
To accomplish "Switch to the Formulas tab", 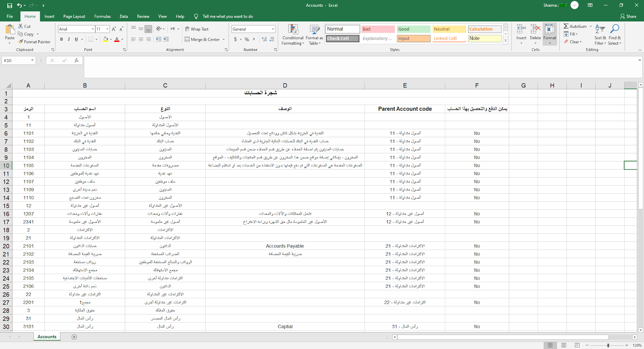I will point(103,17).
